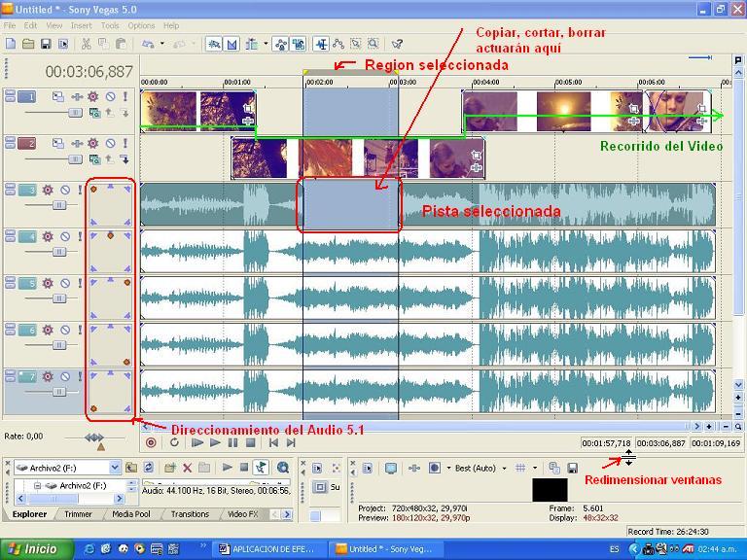Open the Auto Ripple mode dropdown arrow

pyautogui.click(x=266, y=44)
